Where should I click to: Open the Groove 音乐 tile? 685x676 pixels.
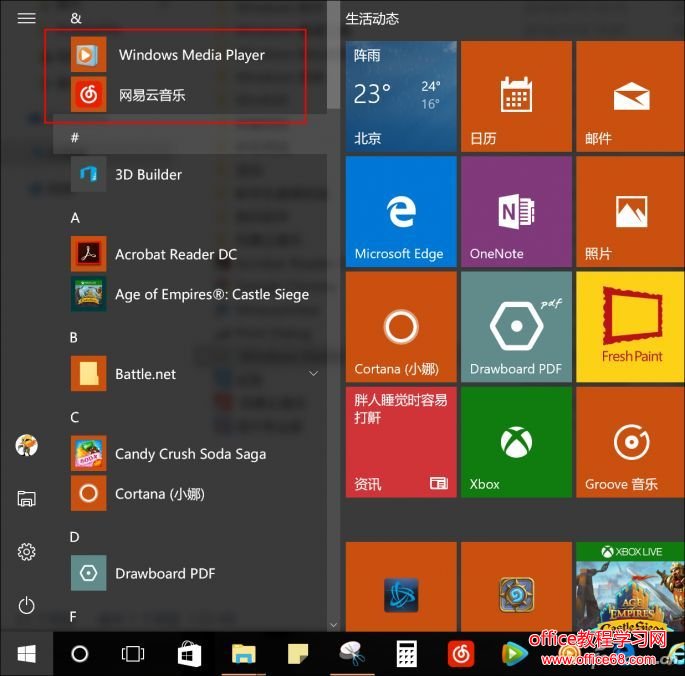(x=631, y=441)
